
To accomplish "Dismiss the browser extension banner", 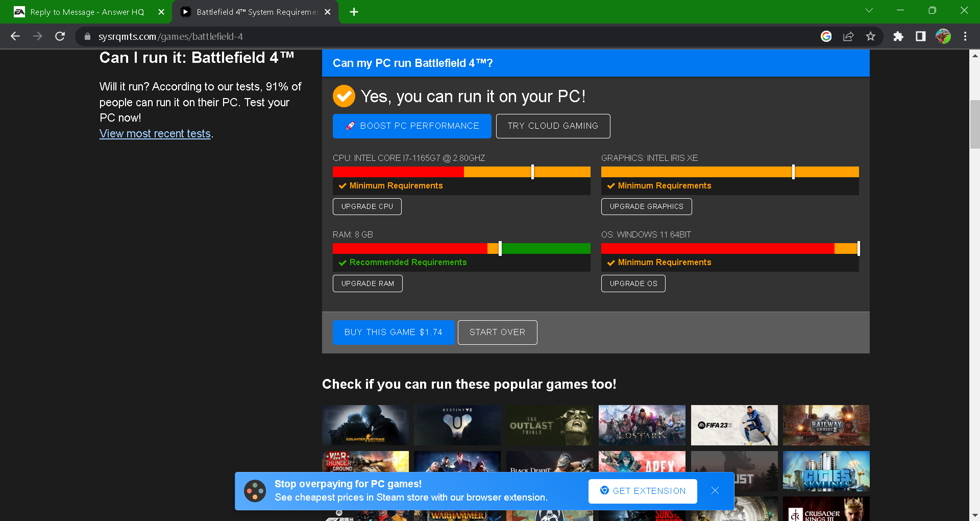I will click(715, 490).
